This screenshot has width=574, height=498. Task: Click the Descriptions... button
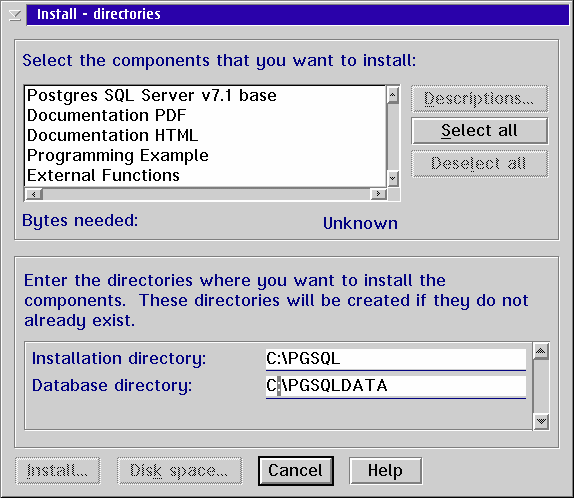click(x=480, y=99)
